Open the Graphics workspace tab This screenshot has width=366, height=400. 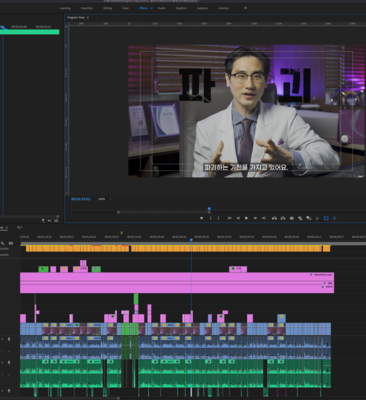pos(181,8)
